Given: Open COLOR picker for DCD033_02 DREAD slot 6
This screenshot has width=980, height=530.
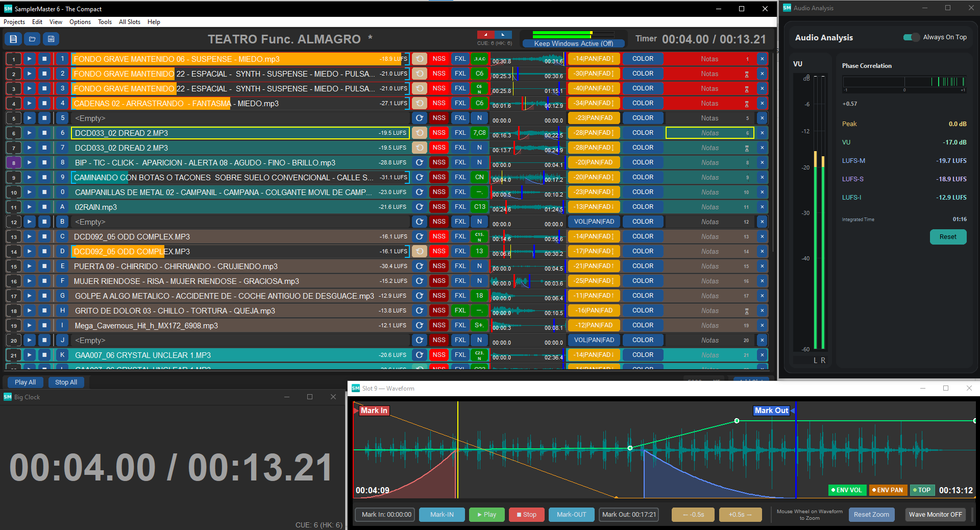Looking at the screenshot, I should [x=643, y=133].
